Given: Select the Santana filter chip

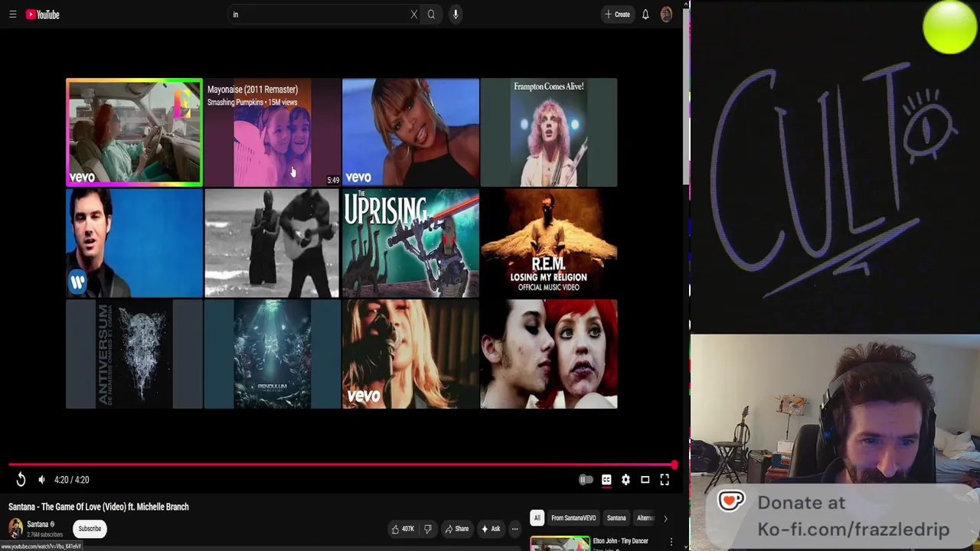Looking at the screenshot, I should (x=616, y=518).
